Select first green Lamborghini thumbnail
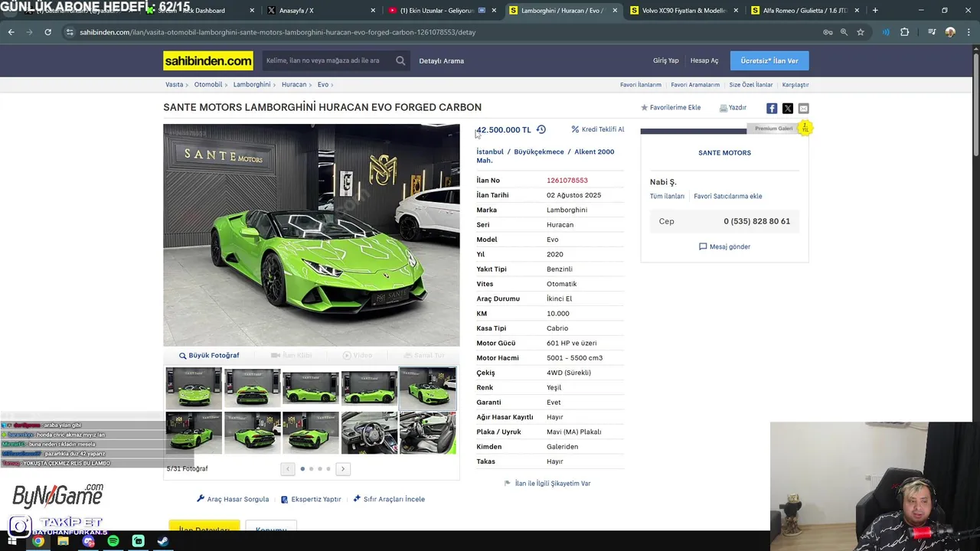This screenshot has width=980, height=551. 194,388
